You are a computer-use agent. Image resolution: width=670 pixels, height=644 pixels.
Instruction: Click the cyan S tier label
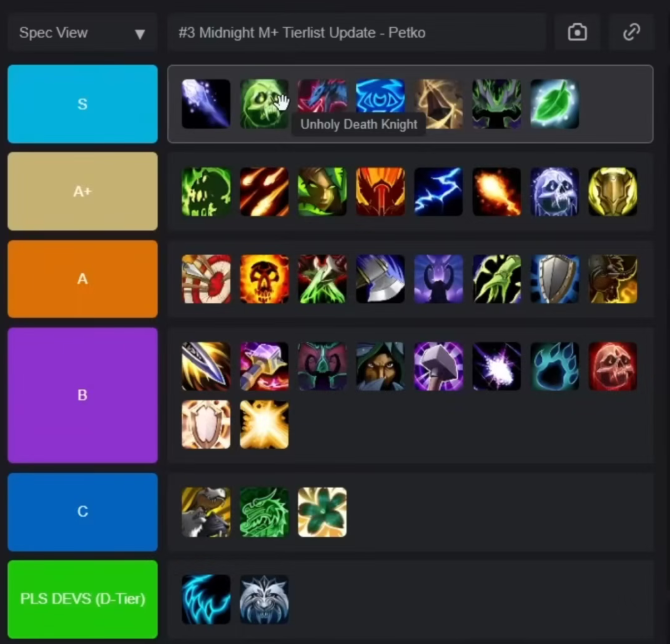click(x=82, y=104)
